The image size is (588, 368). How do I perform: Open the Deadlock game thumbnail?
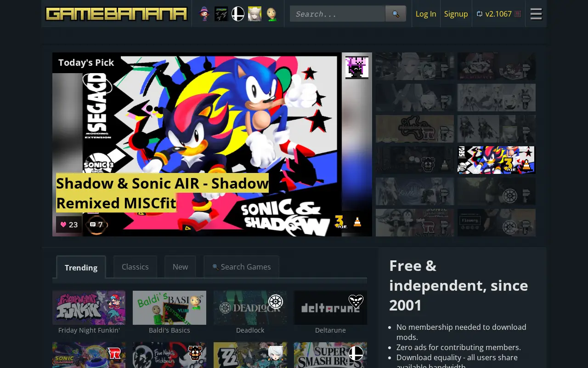[250, 308]
